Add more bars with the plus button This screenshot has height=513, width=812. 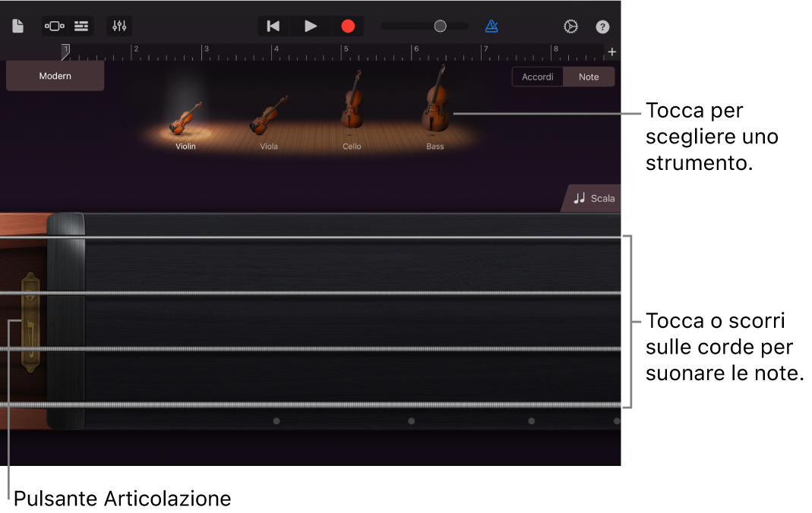point(612,52)
